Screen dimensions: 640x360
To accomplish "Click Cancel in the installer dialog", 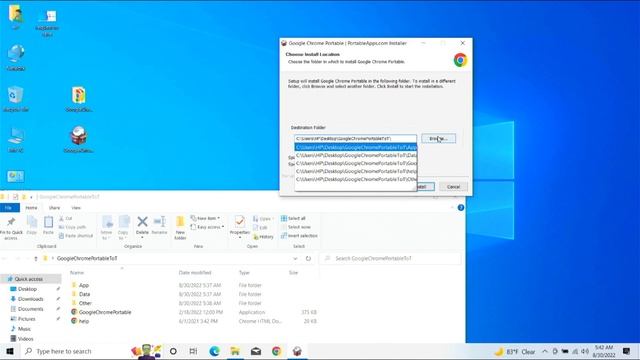I will [x=453, y=187].
